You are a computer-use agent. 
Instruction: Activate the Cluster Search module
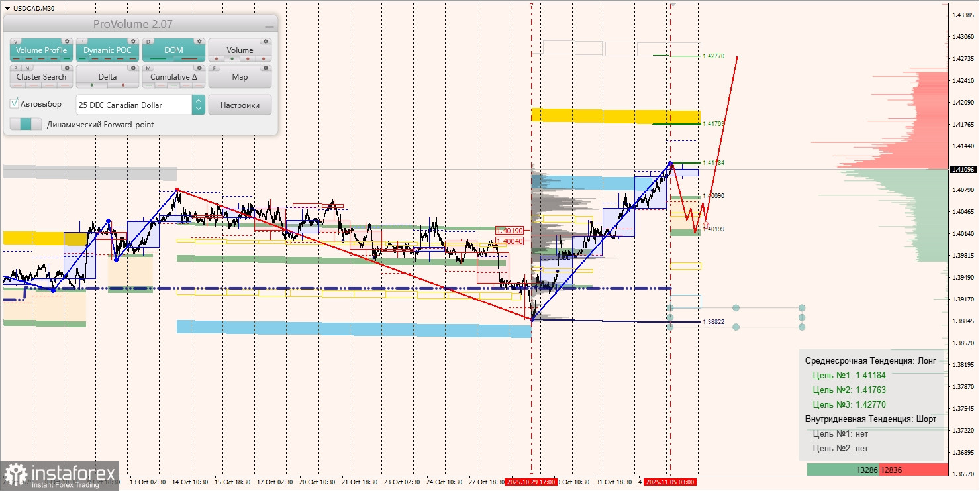(x=41, y=76)
